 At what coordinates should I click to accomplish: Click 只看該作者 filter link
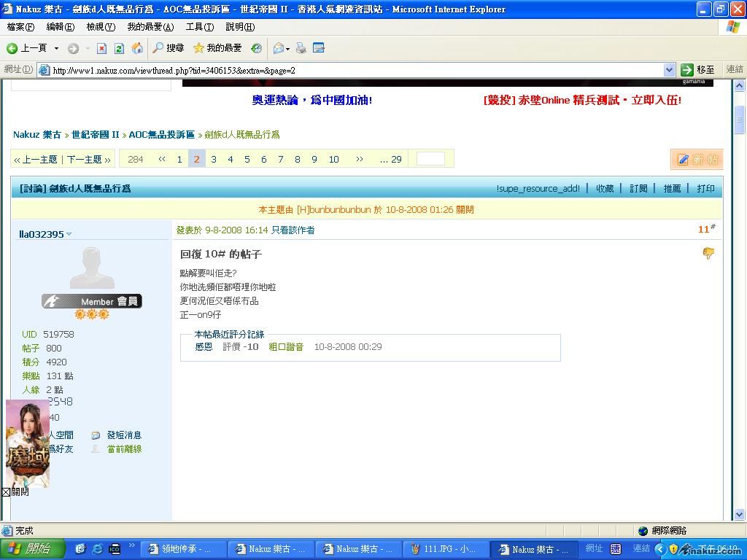click(293, 230)
